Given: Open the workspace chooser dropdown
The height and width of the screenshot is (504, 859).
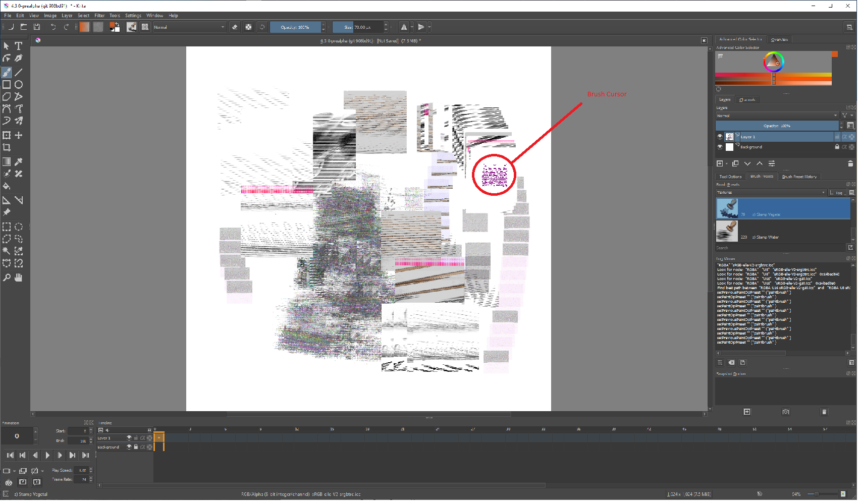Looking at the screenshot, I should coord(849,27).
